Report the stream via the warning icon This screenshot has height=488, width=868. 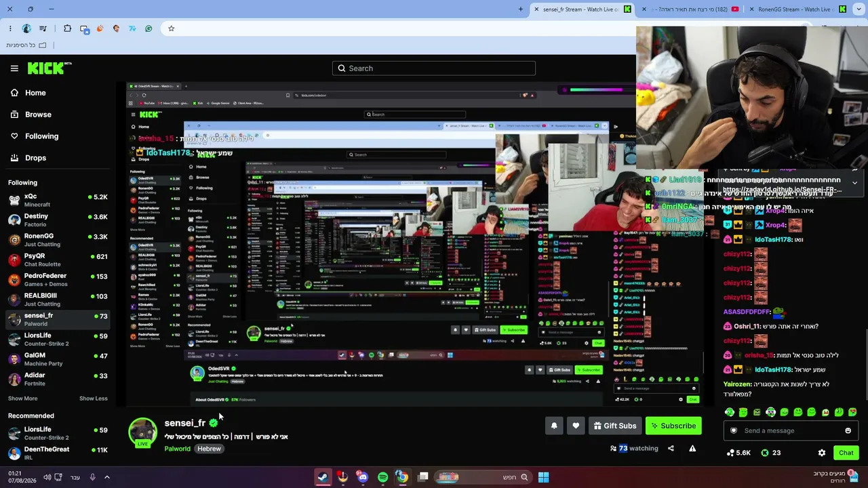click(x=692, y=448)
